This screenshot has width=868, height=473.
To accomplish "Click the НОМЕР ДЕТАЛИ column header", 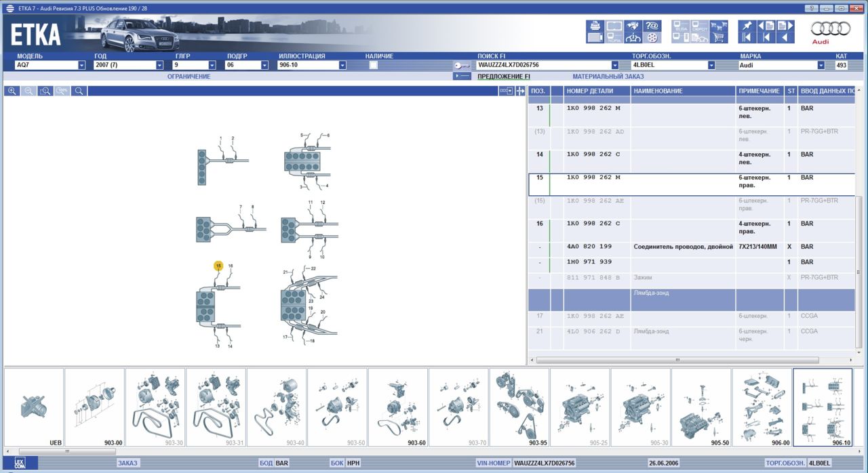I will [x=597, y=91].
